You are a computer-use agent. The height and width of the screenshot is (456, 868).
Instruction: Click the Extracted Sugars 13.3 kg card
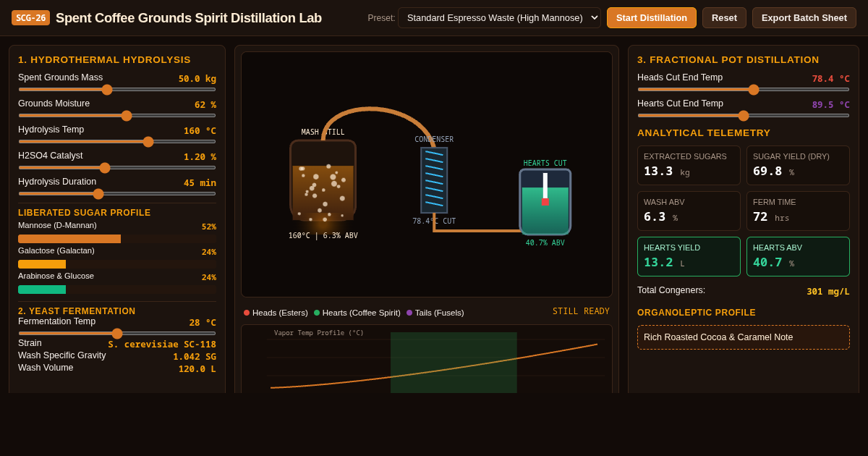pyautogui.click(x=689, y=165)
